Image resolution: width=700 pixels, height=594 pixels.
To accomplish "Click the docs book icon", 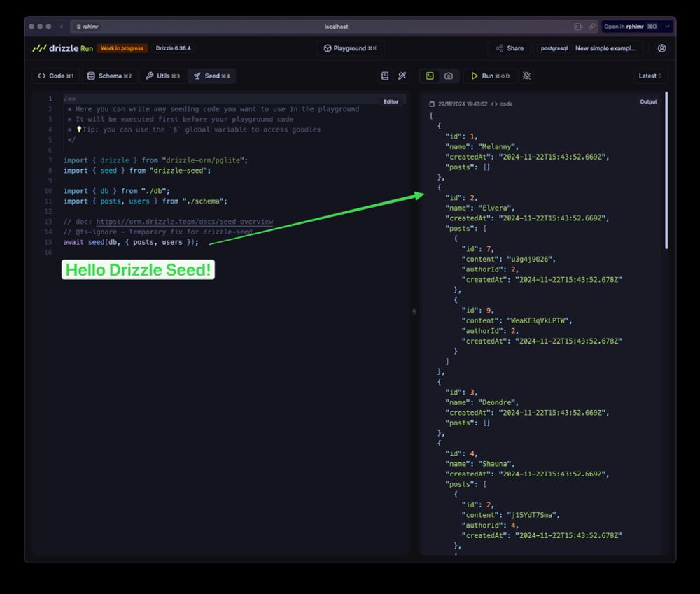I will click(x=385, y=76).
